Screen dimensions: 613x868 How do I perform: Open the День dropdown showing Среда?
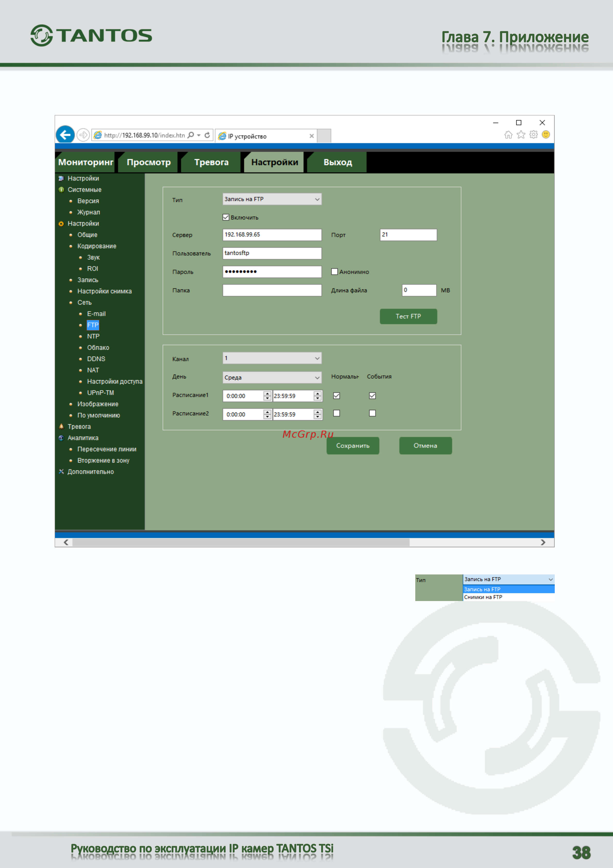pos(272,377)
